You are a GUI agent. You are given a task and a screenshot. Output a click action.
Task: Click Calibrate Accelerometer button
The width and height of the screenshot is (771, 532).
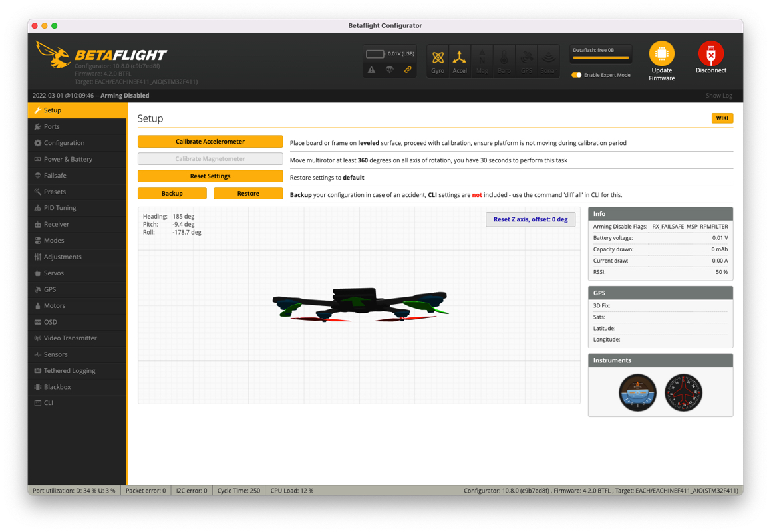pos(210,142)
